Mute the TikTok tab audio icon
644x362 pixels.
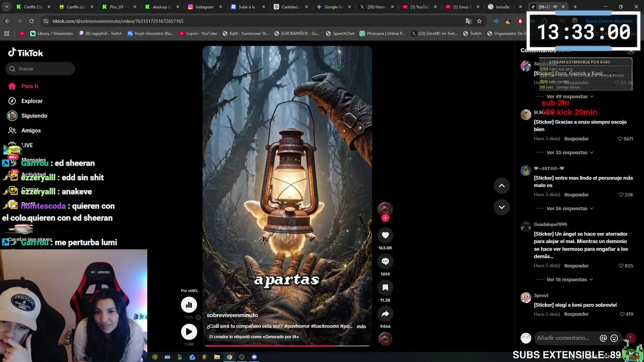click(x=555, y=7)
